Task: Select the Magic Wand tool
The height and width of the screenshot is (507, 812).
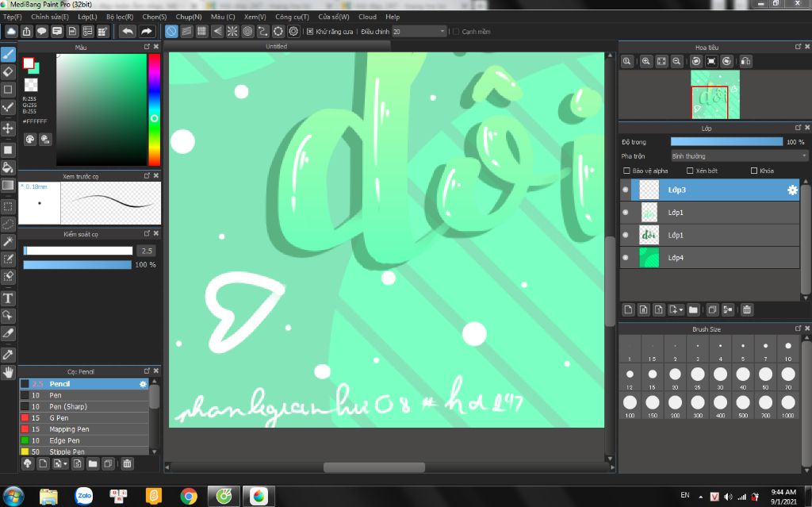Action: coord(8,241)
